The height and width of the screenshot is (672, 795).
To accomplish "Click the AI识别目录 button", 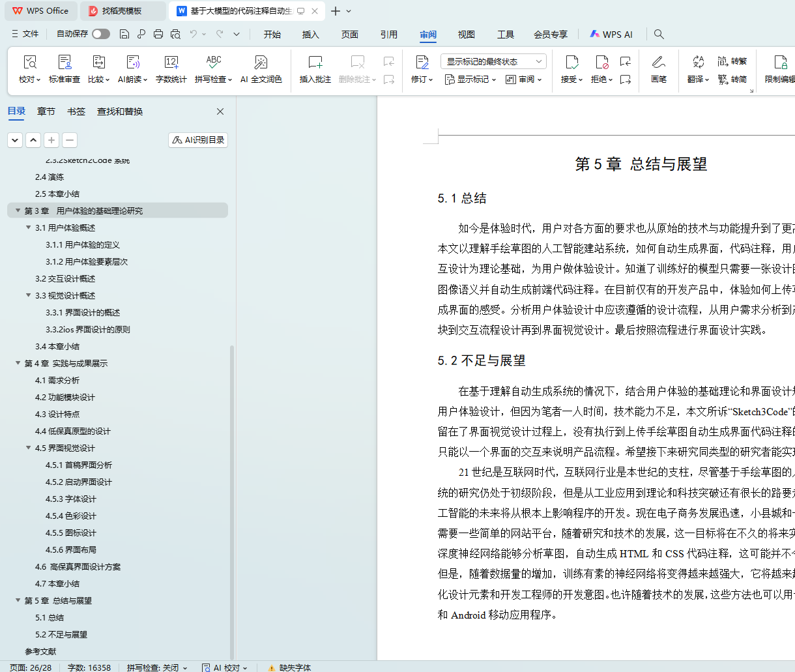I will (x=198, y=140).
